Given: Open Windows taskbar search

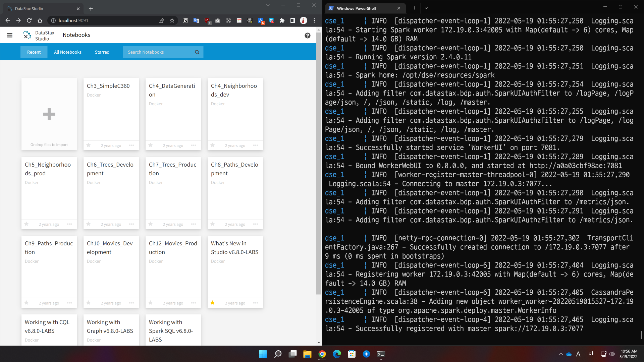Looking at the screenshot, I should pyautogui.click(x=278, y=354).
